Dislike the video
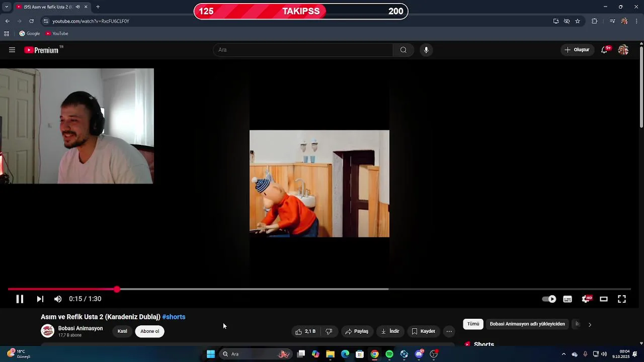 tap(329, 331)
